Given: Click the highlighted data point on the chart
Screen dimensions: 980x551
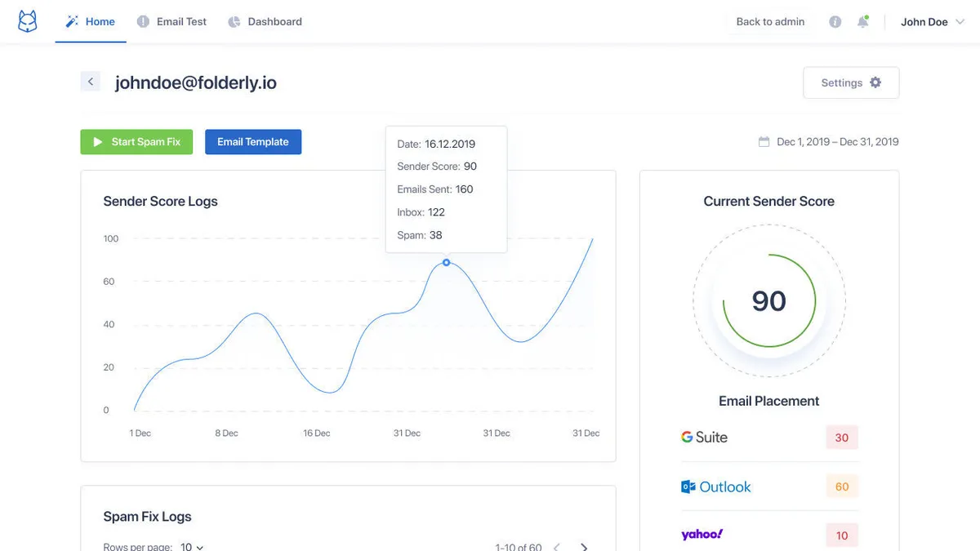Looking at the screenshot, I should 446,262.
